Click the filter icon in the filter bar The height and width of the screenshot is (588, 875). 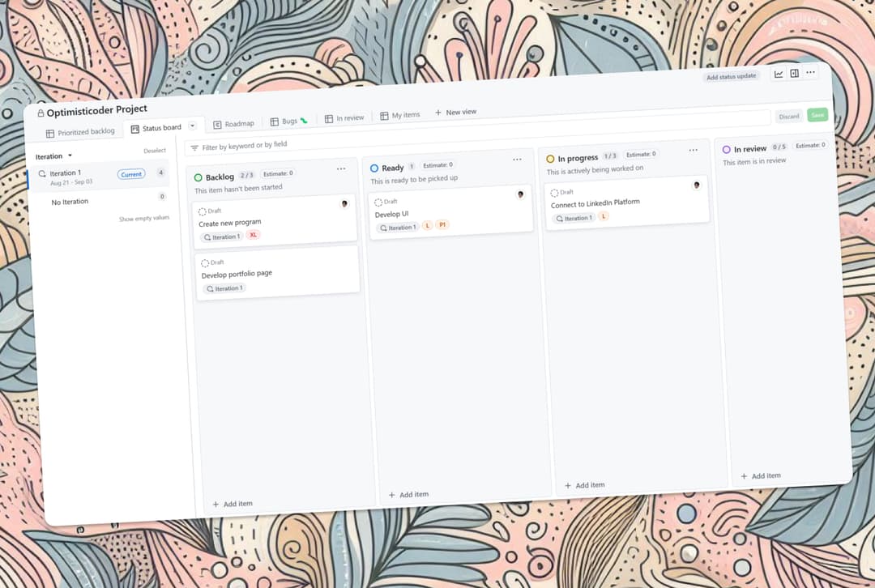pos(194,148)
